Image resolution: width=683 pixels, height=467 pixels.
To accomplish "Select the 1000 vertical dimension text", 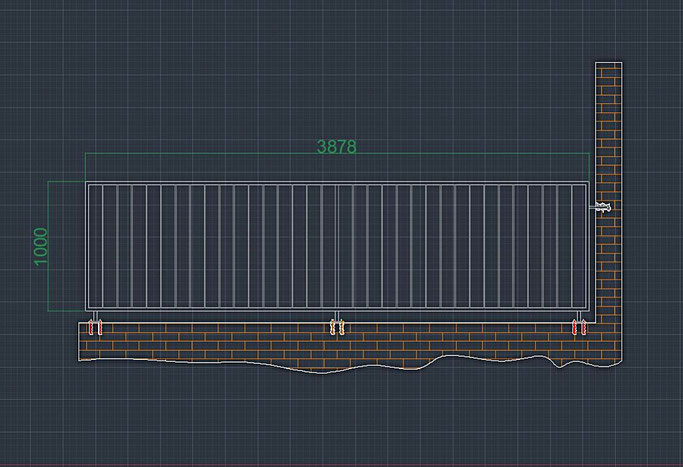I will pos(41,246).
